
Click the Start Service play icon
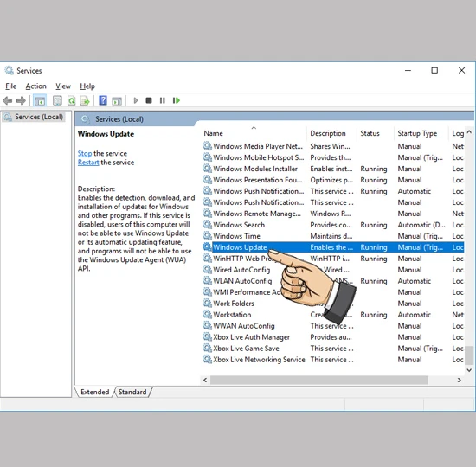pyautogui.click(x=136, y=100)
